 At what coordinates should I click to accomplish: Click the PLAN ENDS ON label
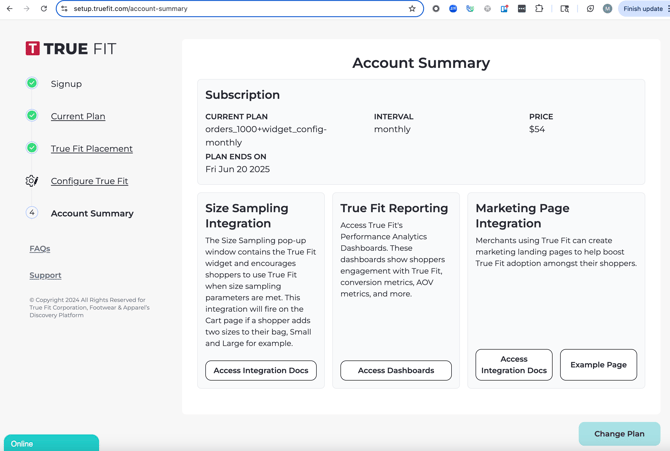coord(236,156)
